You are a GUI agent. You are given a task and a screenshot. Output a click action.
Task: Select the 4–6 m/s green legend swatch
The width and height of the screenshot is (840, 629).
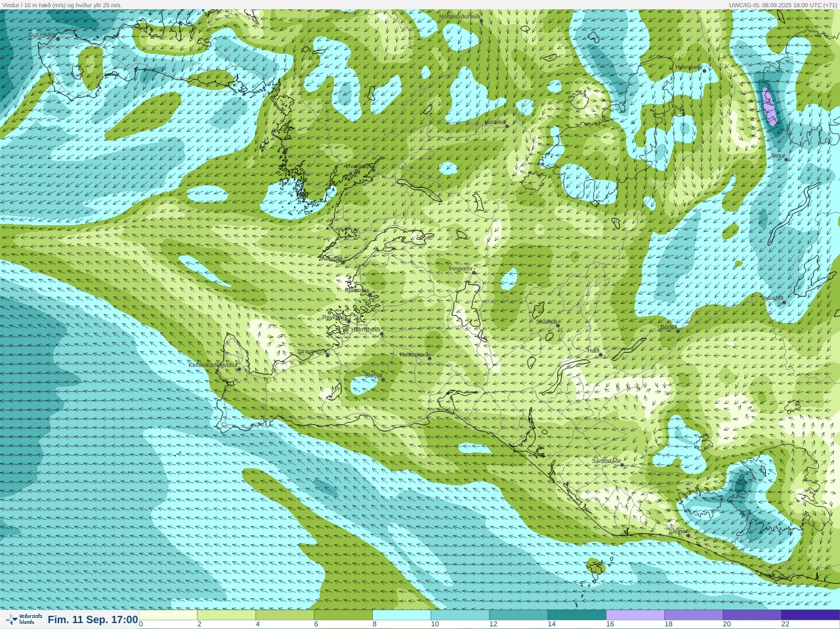[x=285, y=615]
